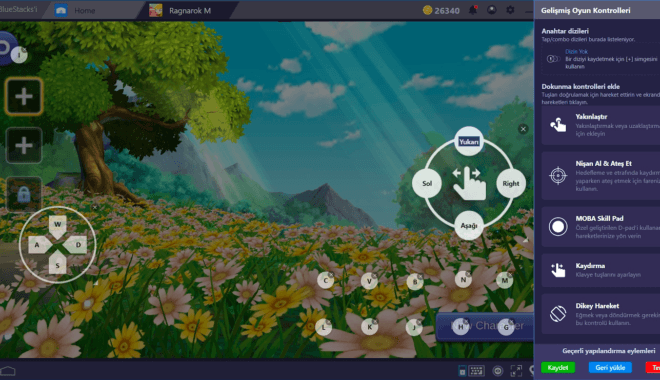The image size is (660, 380).
Task: Select the N key tap point
Action: pyautogui.click(x=463, y=279)
